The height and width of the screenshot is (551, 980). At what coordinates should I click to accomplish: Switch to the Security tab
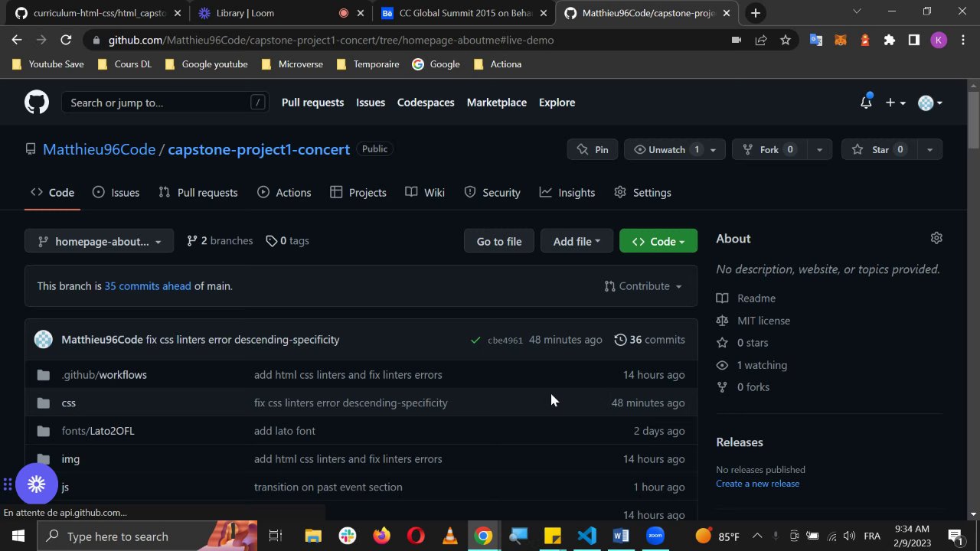point(492,193)
